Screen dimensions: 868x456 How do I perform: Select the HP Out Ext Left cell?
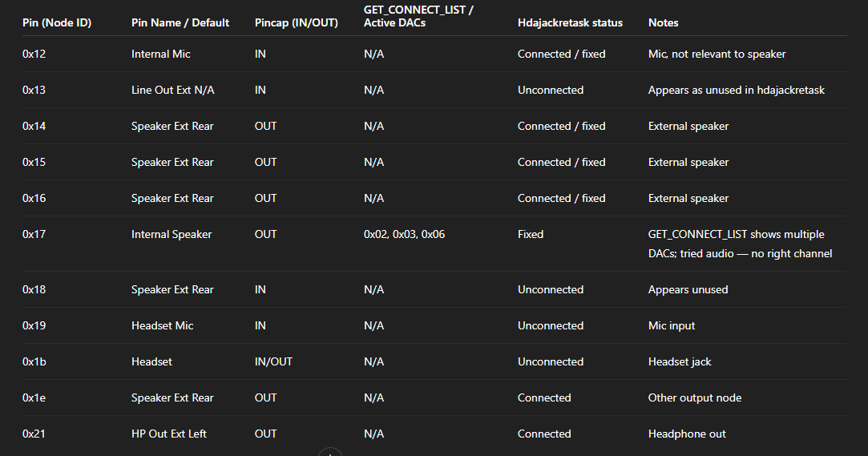169,434
